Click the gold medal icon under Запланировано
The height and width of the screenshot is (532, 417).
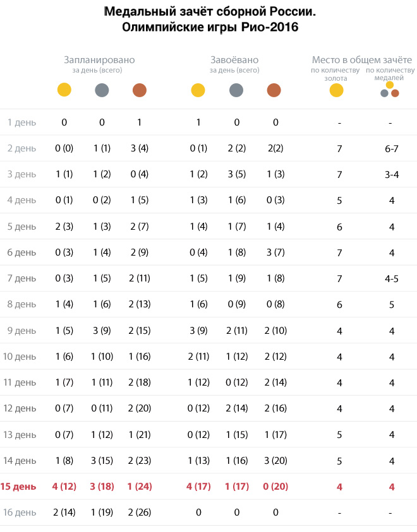[64, 90]
